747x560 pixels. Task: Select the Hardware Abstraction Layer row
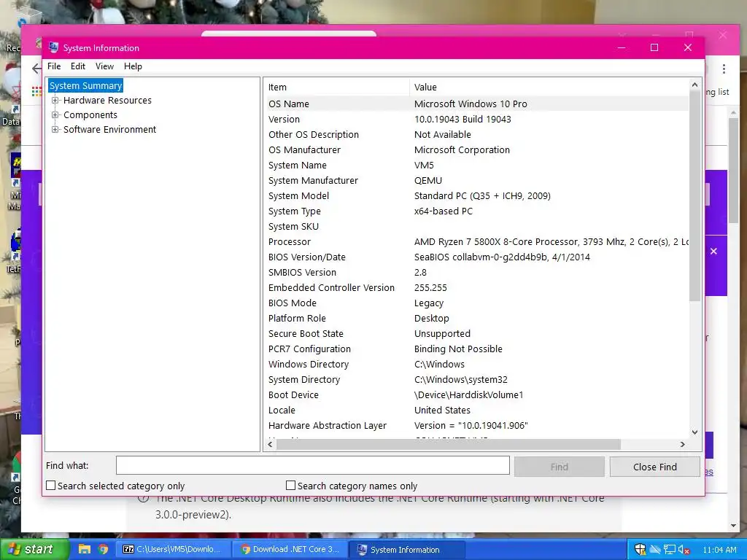[476, 426]
